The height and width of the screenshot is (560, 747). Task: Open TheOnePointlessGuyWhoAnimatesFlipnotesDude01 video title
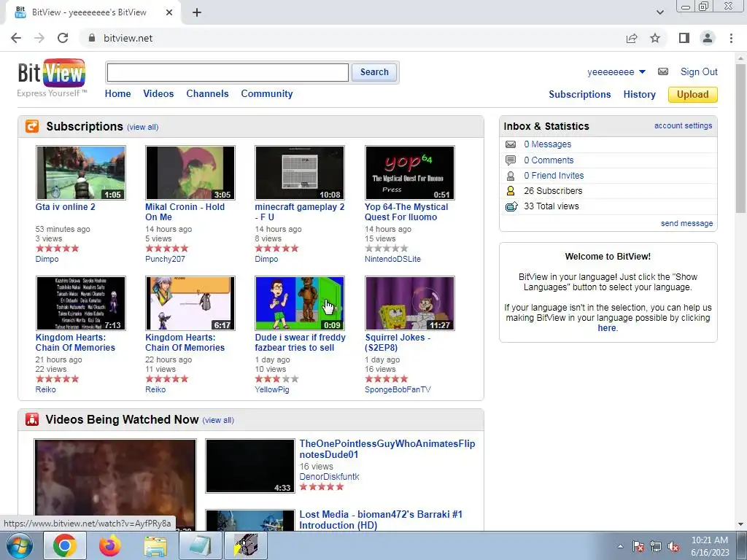(387, 449)
